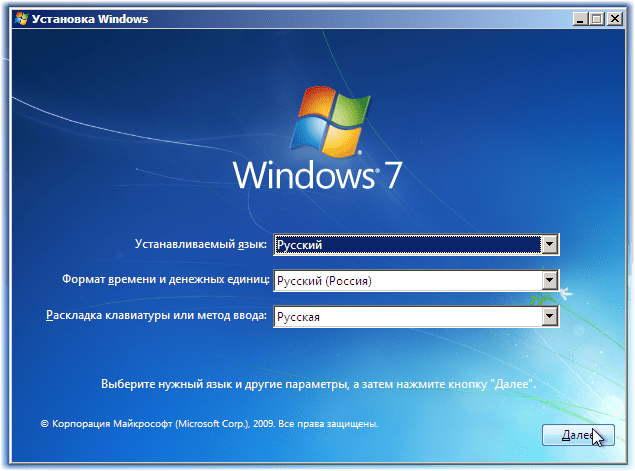The image size is (635, 471).
Task: Click the Формат времени и денежных единиц label
Action: [166, 279]
